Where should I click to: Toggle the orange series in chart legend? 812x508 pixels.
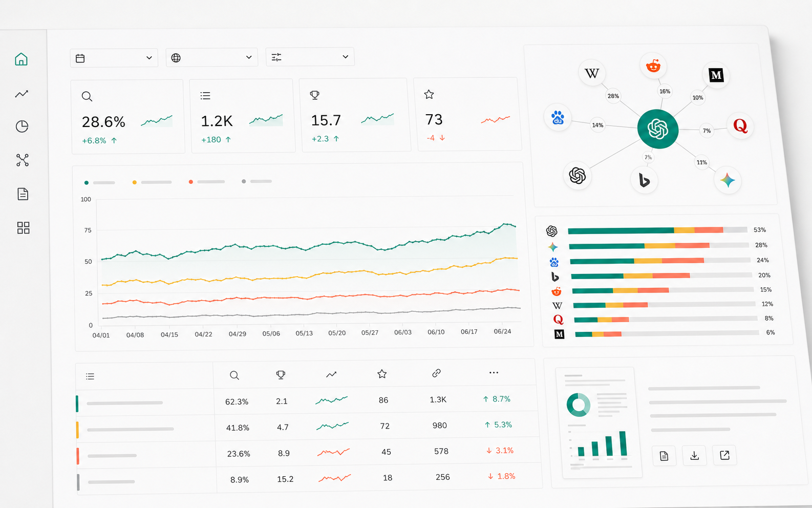click(x=206, y=182)
